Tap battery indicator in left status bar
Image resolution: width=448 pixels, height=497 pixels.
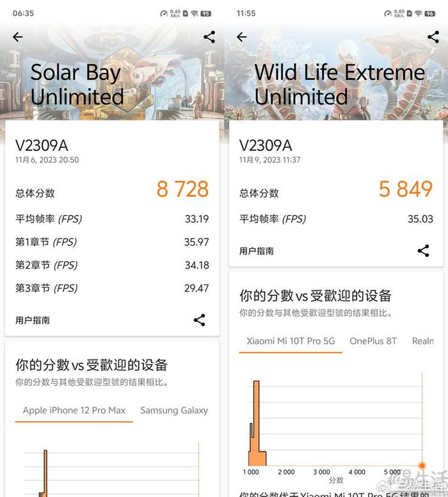pyautogui.click(x=205, y=13)
